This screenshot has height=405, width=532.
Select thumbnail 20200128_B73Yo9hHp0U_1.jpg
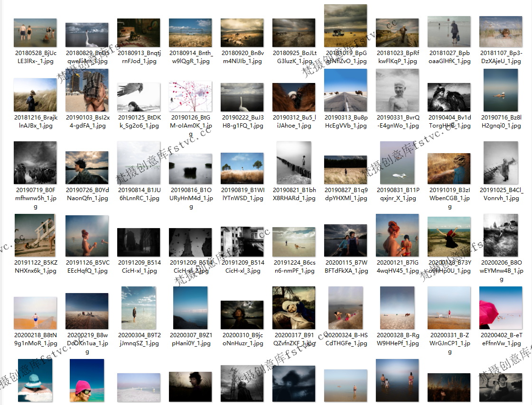[x=449, y=237]
